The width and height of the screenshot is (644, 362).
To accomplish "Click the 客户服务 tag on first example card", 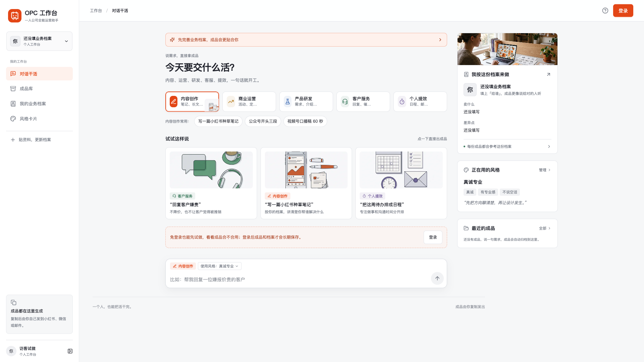I will click(x=182, y=196).
